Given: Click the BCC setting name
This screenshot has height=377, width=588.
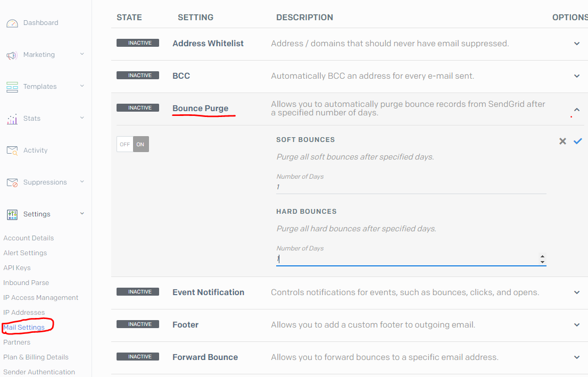Looking at the screenshot, I should click(x=181, y=76).
